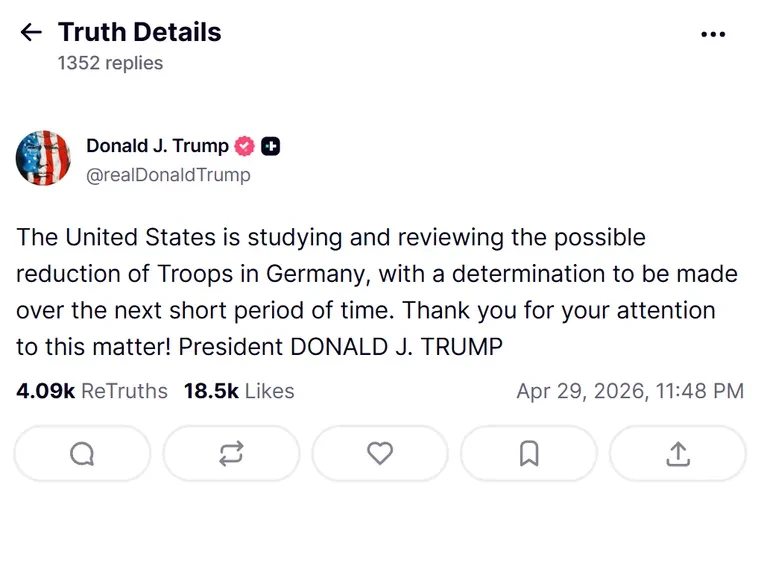Click the reply speech bubble button
The image size is (764, 569).
coord(82,454)
